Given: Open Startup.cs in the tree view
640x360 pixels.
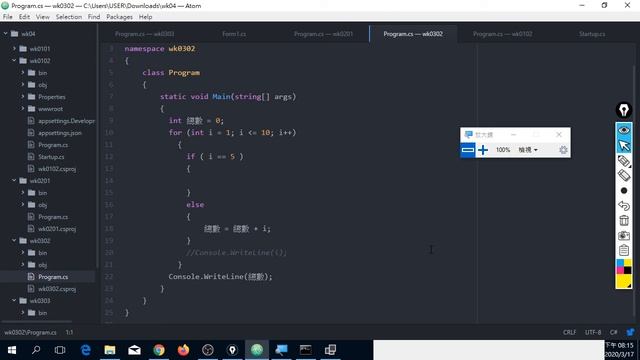Looking at the screenshot, I should pos(51,157).
